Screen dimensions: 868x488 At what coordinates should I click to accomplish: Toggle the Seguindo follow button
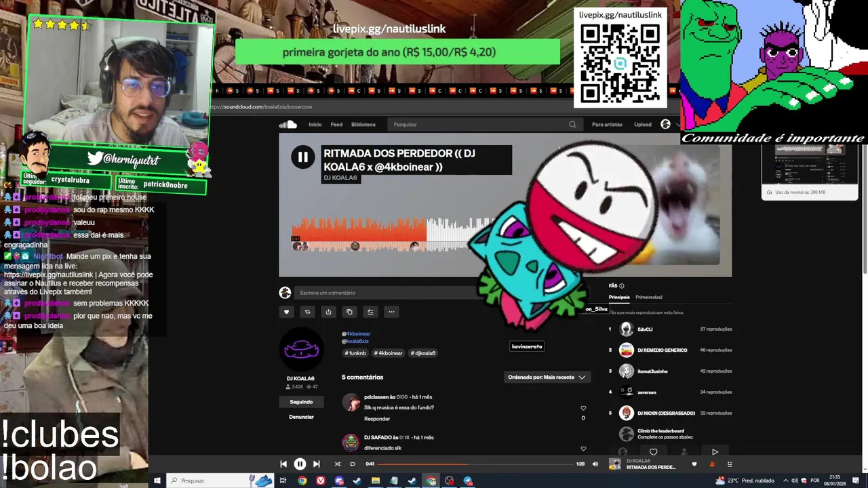pyautogui.click(x=301, y=402)
